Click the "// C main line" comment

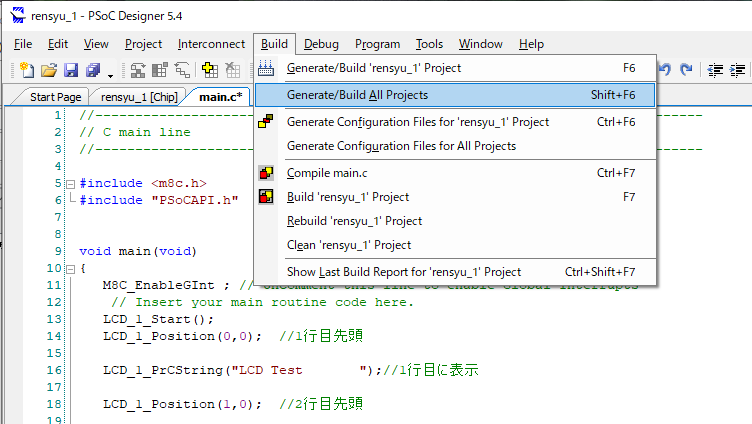click(135, 132)
